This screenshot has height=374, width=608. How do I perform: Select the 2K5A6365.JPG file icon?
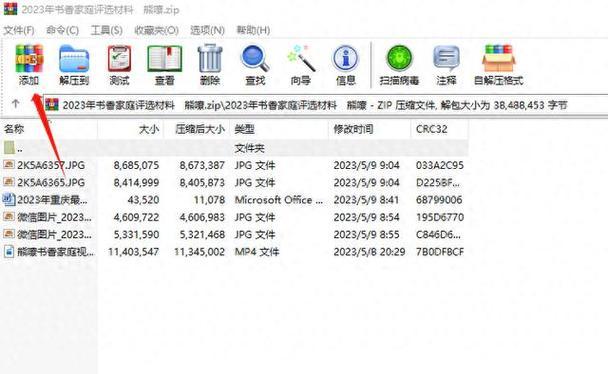click(x=9, y=182)
